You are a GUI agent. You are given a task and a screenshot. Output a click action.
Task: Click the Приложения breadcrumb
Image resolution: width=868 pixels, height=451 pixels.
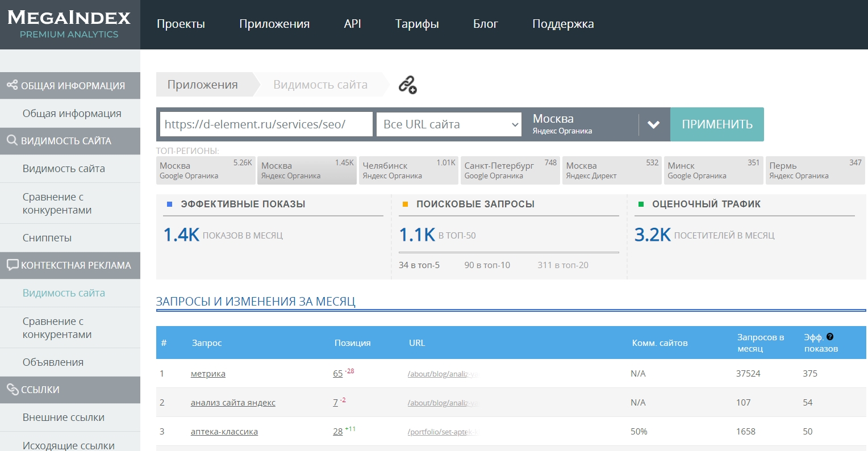(x=203, y=85)
